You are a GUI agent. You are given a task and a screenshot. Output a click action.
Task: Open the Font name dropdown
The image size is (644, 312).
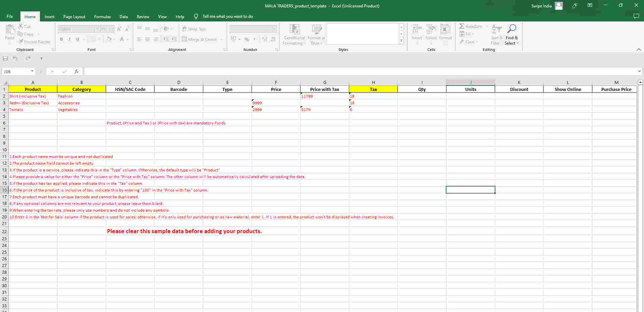[97, 29]
